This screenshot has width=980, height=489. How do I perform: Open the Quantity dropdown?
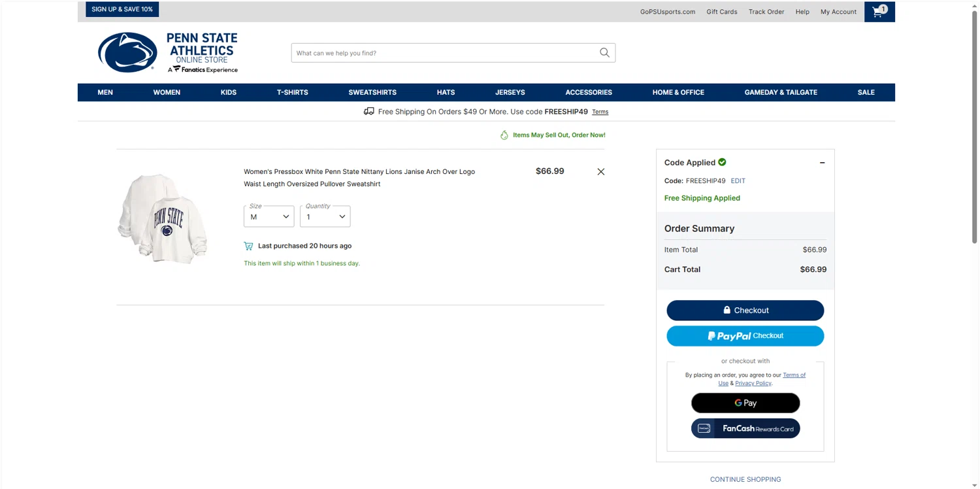[325, 216]
